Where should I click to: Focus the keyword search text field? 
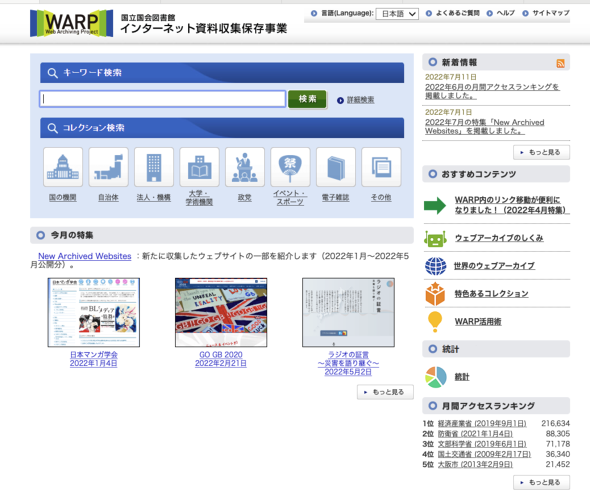coord(163,99)
